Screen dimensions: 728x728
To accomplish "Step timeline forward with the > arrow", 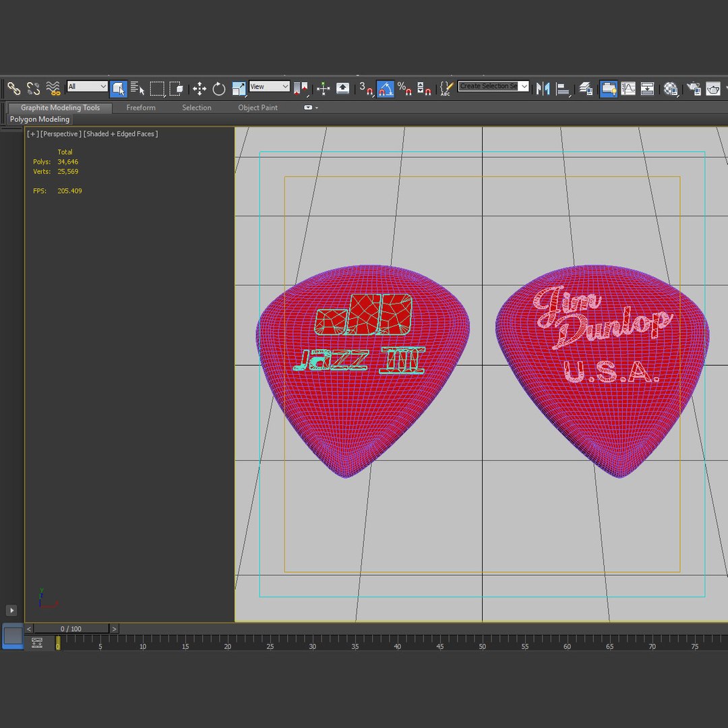I will tap(114, 629).
